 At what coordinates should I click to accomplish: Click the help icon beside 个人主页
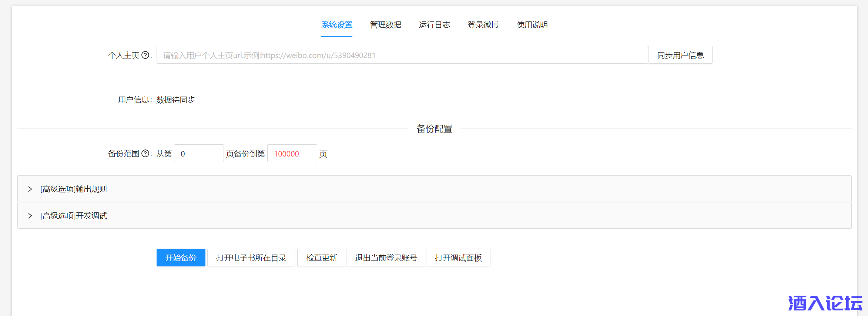(x=145, y=55)
